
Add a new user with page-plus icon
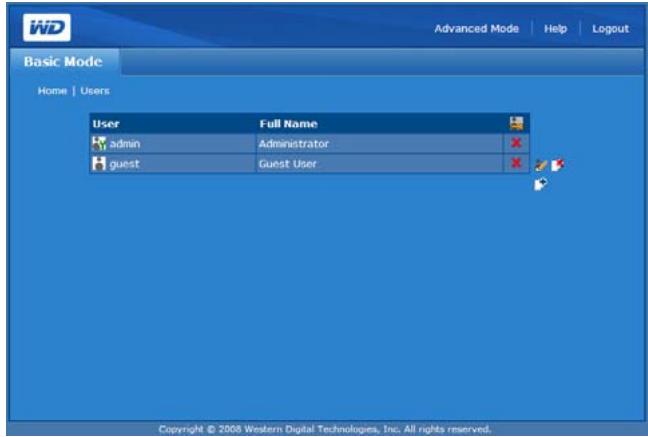tap(541, 184)
